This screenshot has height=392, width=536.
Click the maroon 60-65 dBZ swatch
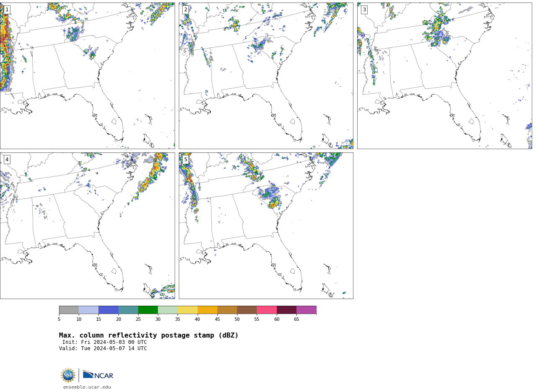(x=286, y=310)
